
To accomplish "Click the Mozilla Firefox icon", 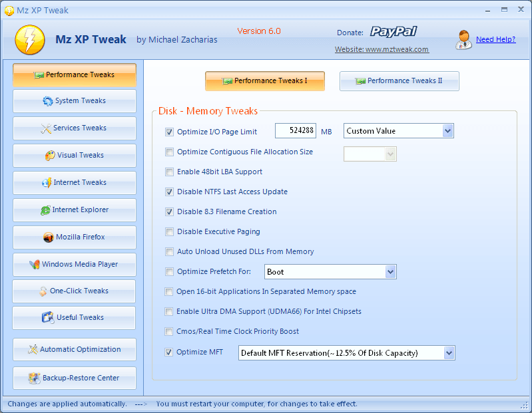I will click(49, 237).
